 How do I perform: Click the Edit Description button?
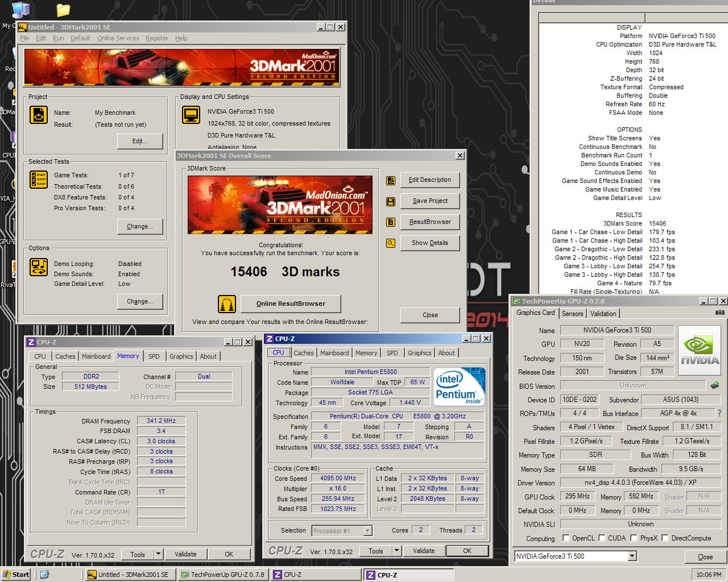[x=430, y=180]
